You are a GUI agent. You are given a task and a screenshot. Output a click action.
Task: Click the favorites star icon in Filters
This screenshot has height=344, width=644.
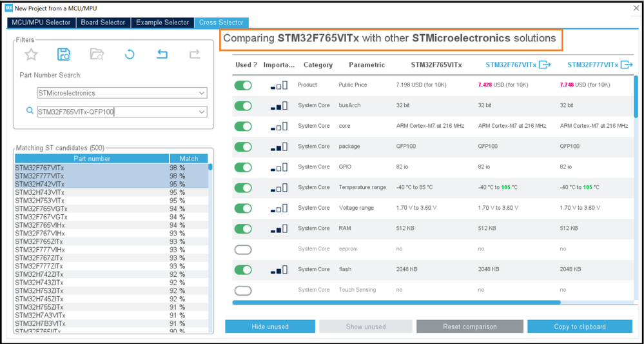point(31,54)
